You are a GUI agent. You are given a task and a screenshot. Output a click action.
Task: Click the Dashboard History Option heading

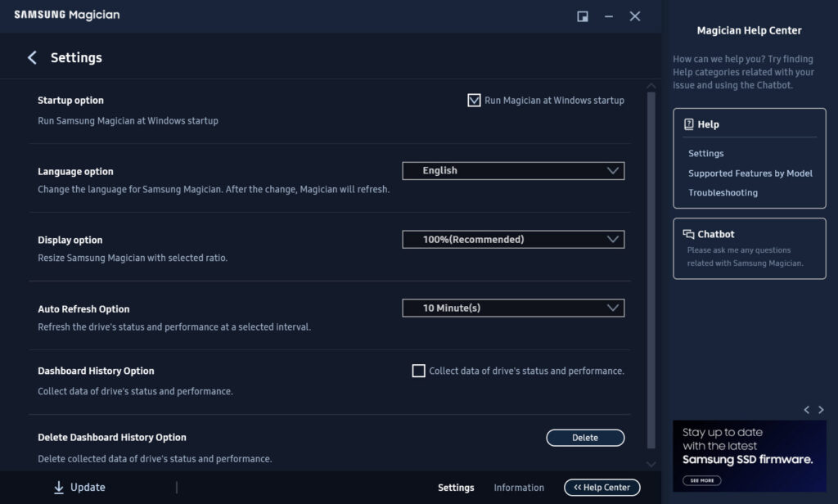click(x=96, y=371)
